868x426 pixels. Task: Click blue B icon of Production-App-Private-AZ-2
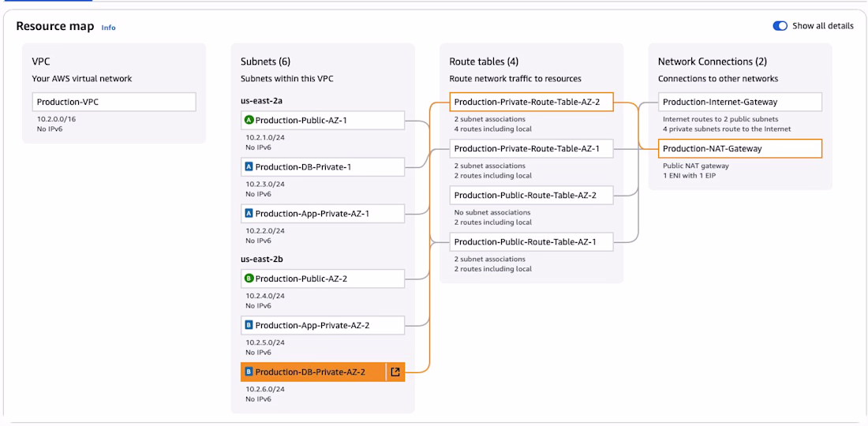point(249,325)
